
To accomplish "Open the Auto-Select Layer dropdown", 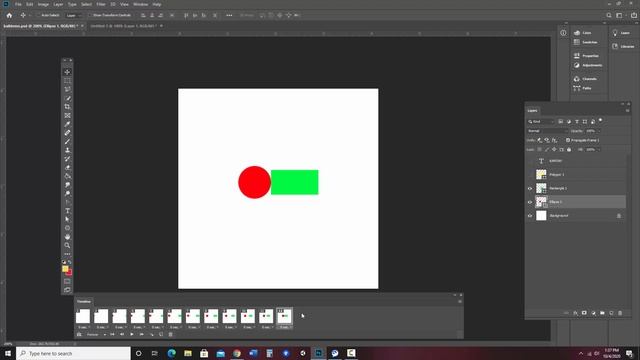I will pyautogui.click(x=73, y=16).
